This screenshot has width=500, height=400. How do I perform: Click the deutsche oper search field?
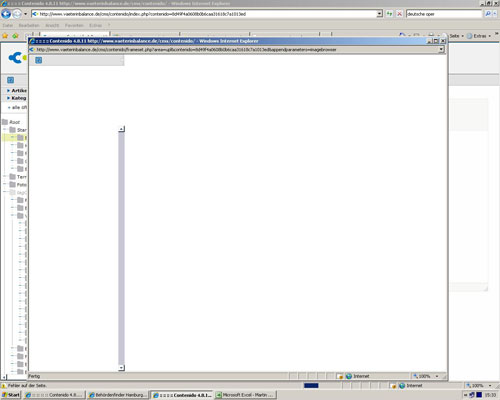point(444,14)
